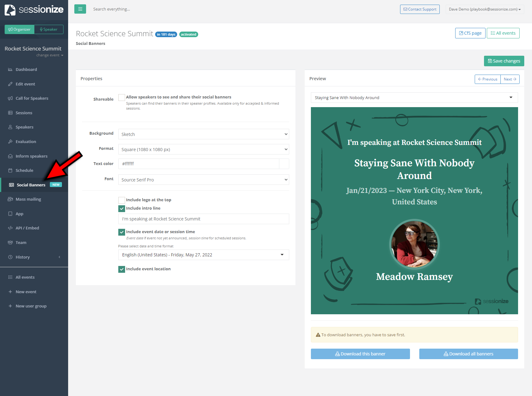Click the Mass mailing envelopes icon
The image size is (532, 396).
(x=10, y=199)
